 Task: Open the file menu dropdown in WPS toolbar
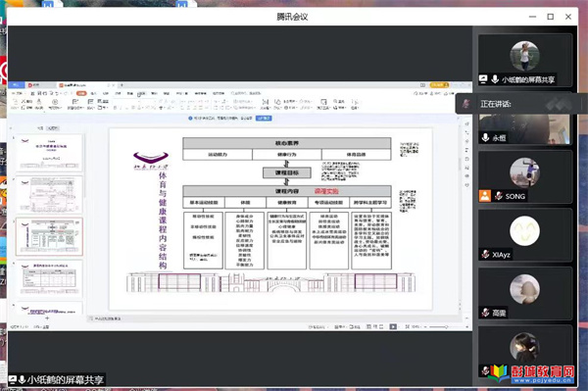coord(18,93)
